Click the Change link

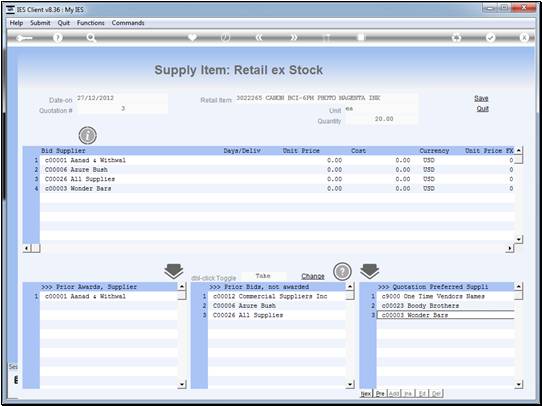(x=313, y=276)
